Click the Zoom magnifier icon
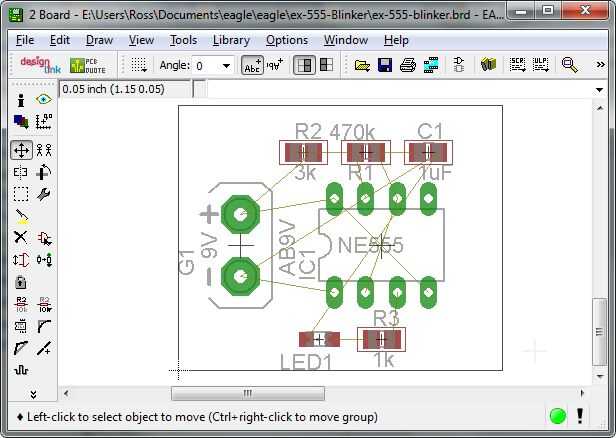Viewport: 616px width, 438px height. (x=569, y=65)
